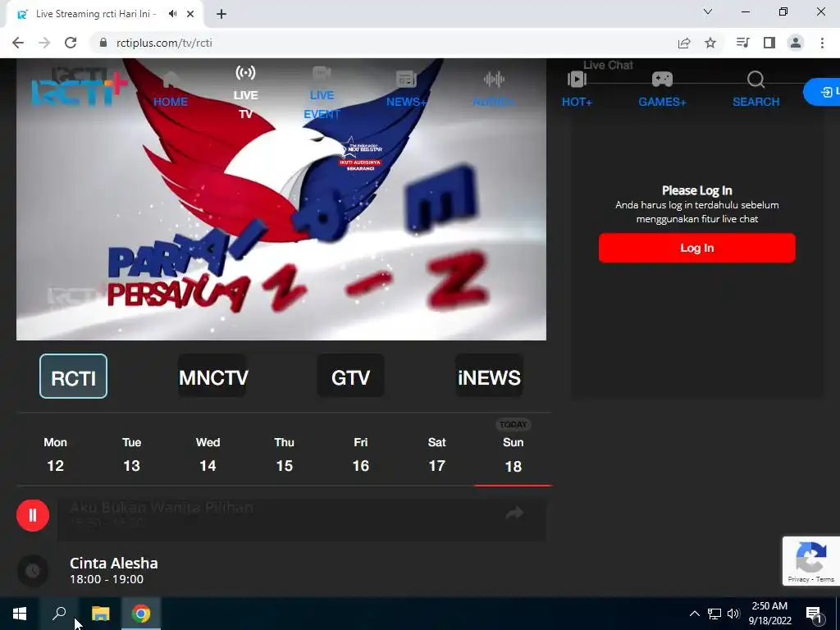Select the RCTI channel
Screen dimensions: 840x630
point(73,377)
